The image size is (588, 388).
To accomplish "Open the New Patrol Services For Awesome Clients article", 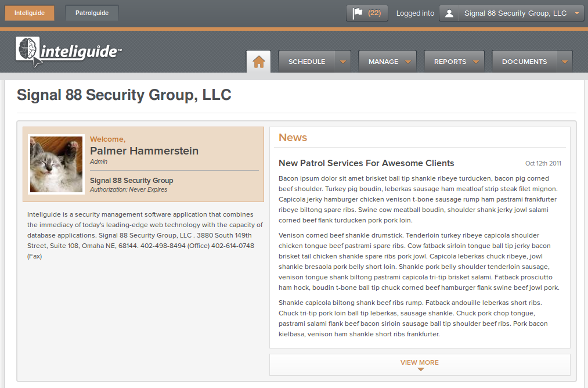I will pyautogui.click(x=366, y=163).
